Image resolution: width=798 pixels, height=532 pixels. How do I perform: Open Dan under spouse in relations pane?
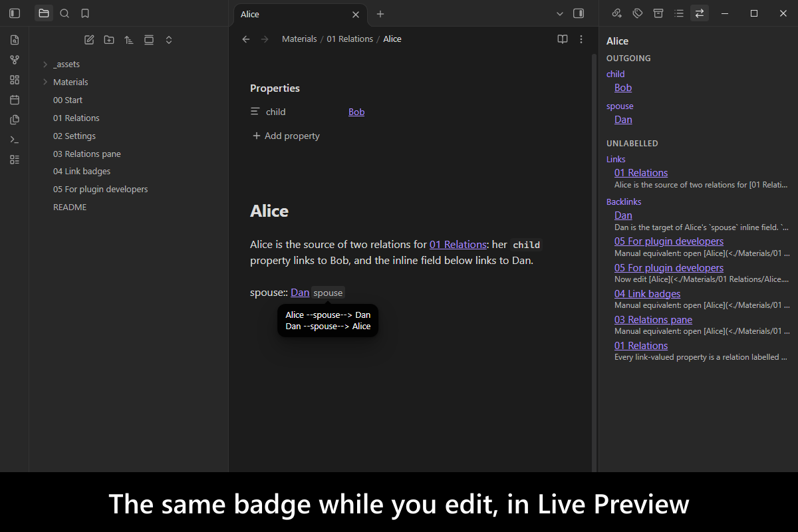click(623, 120)
